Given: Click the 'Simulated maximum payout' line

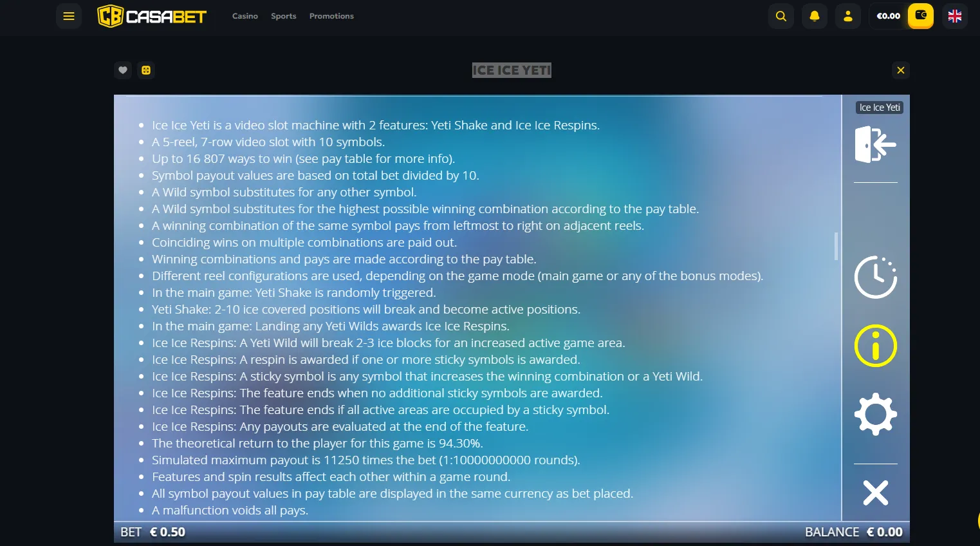Looking at the screenshot, I should [366, 460].
